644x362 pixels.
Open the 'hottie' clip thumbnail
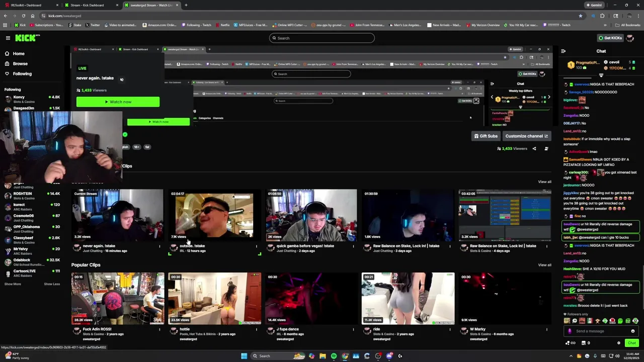pos(214,299)
